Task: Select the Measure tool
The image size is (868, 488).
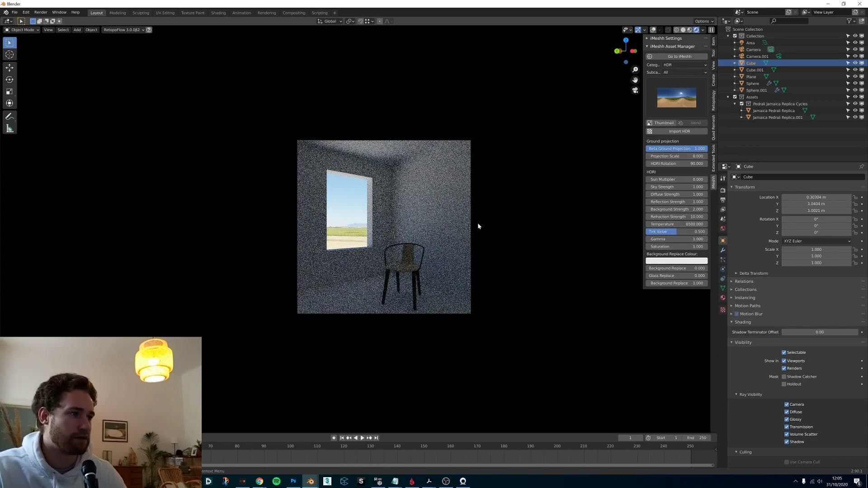Action: pyautogui.click(x=9, y=129)
